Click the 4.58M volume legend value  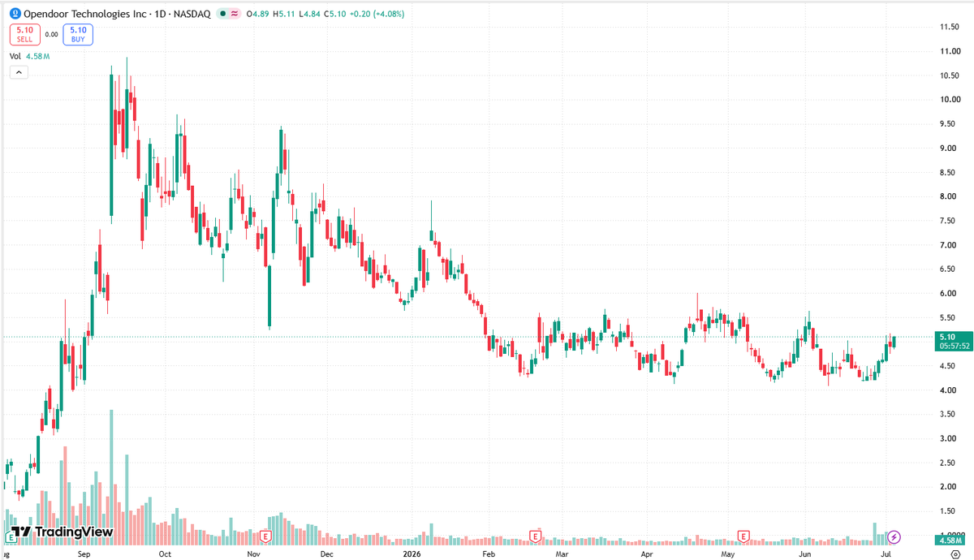coord(37,56)
